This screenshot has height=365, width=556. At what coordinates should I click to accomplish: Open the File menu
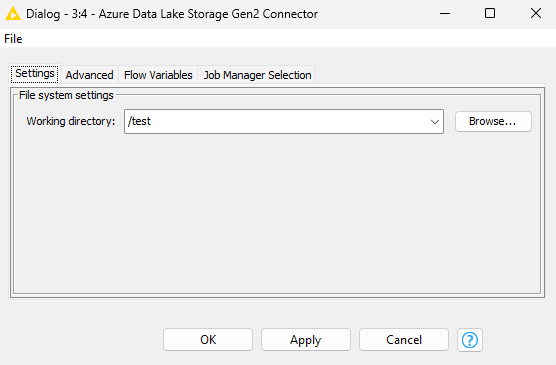[13, 39]
